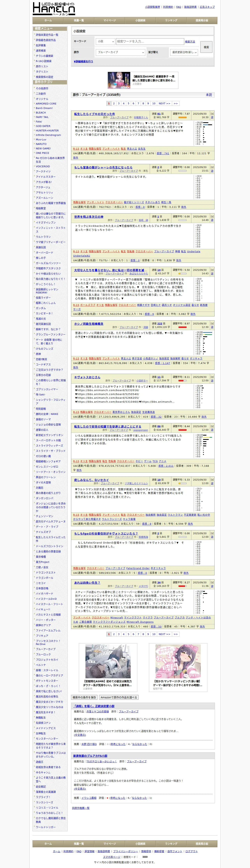
Task: Go to page 2 in top pagination
Action: pos(114,104)
